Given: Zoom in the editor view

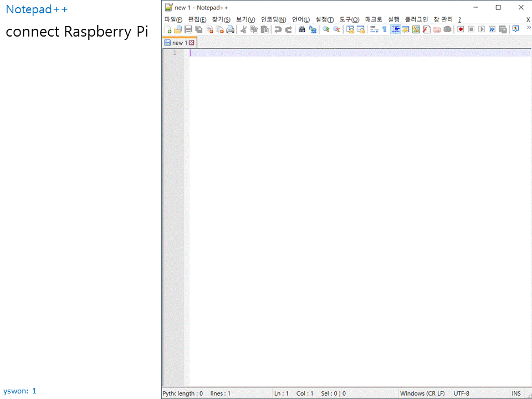Looking at the screenshot, I should 326,29.
